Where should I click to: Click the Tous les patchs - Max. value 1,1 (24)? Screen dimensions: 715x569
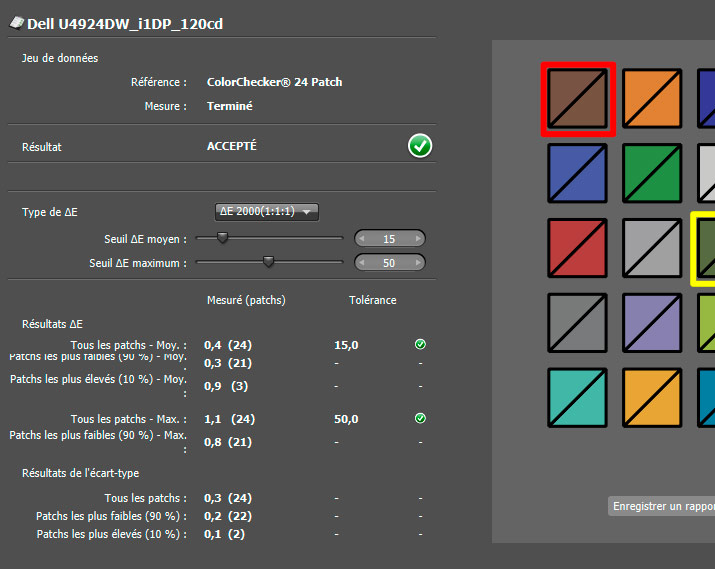pyautogui.click(x=229, y=419)
